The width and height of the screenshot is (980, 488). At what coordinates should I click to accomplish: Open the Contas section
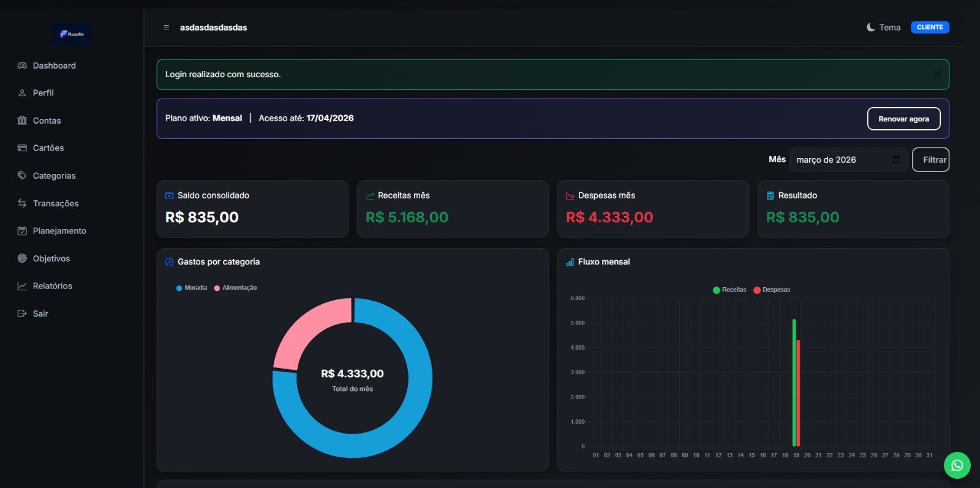point(47,121)
